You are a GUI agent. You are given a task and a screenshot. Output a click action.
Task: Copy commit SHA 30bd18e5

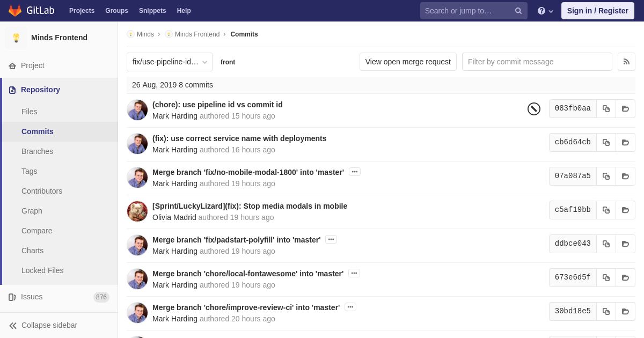pos(606,311)
